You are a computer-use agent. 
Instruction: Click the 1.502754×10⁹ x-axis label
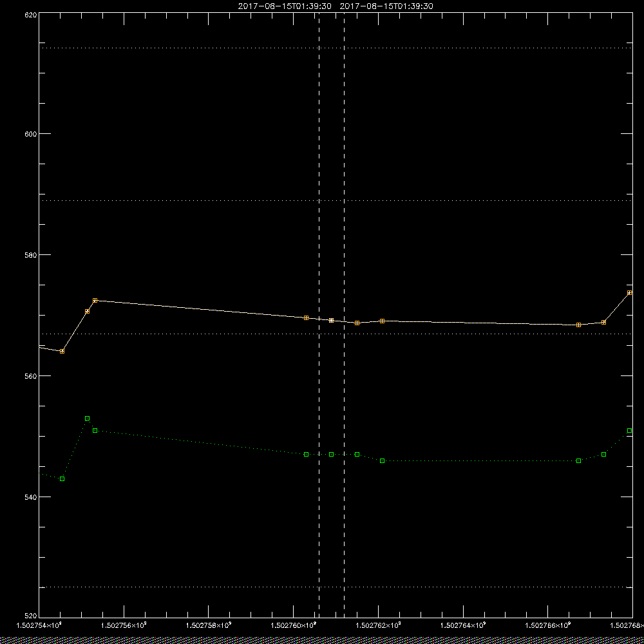[x=39, y=625]
